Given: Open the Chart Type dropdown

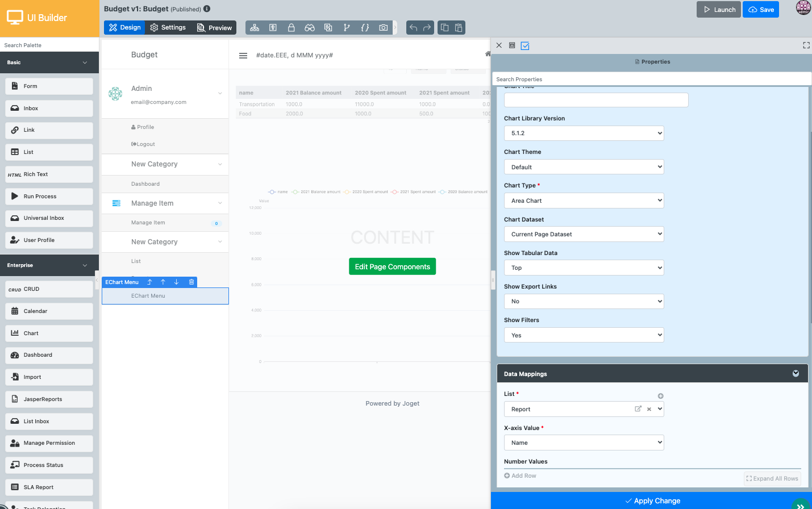Looking at the screenshot, I should [584, 201].
